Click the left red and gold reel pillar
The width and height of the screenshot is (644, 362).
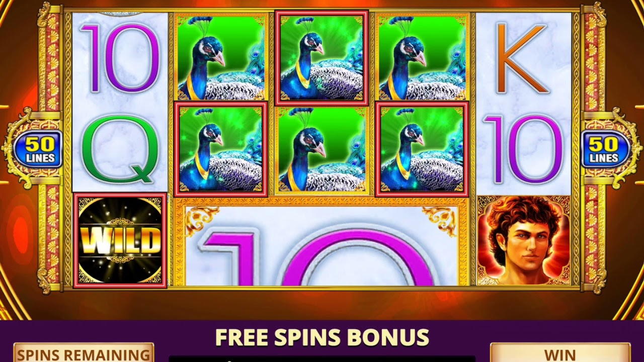[49, 149]
